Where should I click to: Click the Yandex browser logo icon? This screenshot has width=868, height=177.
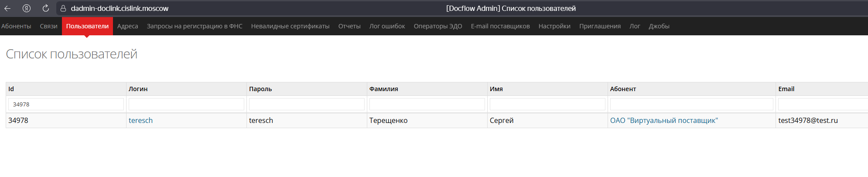[27, 8]
